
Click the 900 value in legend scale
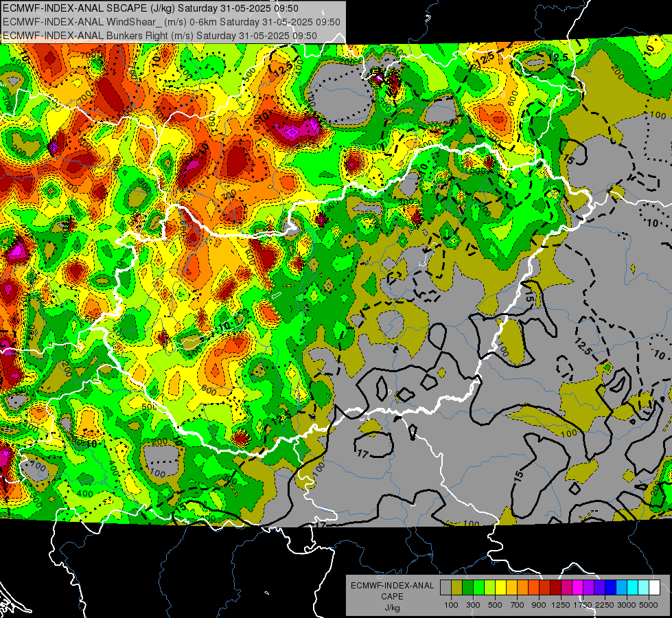tap(539, 605)
